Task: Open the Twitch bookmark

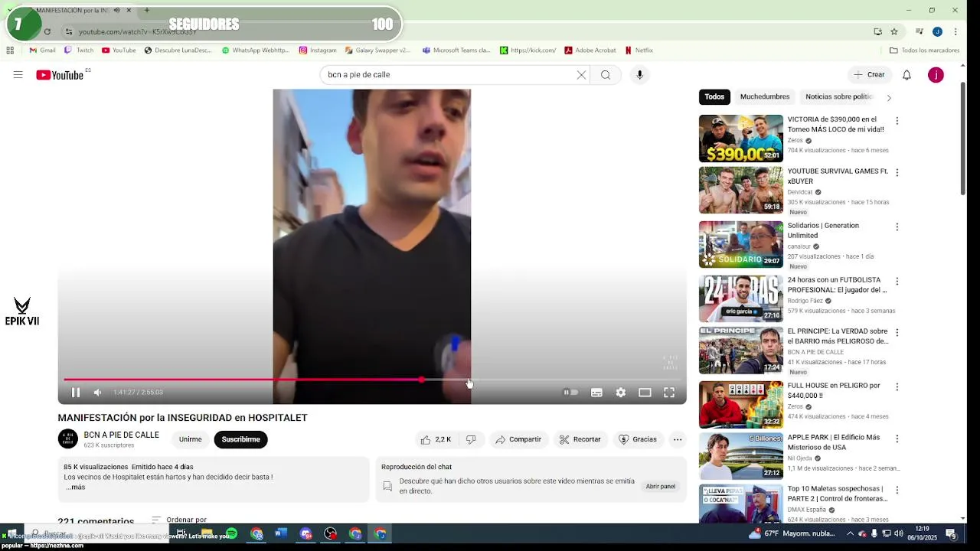Action: tap(80, 51)
